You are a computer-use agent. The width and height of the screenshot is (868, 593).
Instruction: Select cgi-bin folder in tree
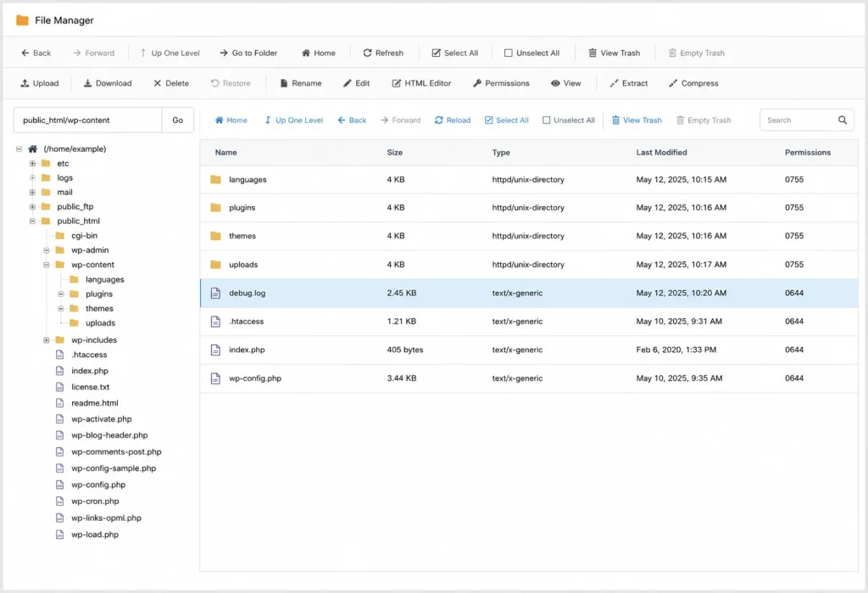(x=84, y=236)
